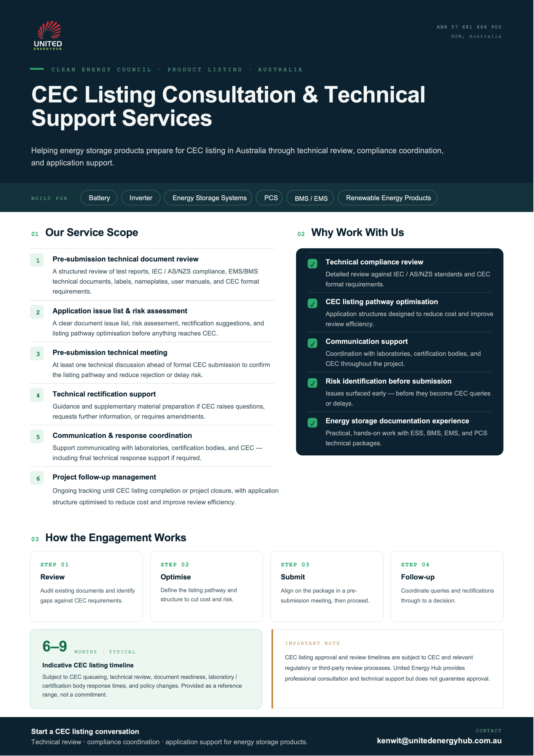Click the United Energy Hub logo
Image resolution: width=534 pixels, height=756 pixels.
coord(48,35)
